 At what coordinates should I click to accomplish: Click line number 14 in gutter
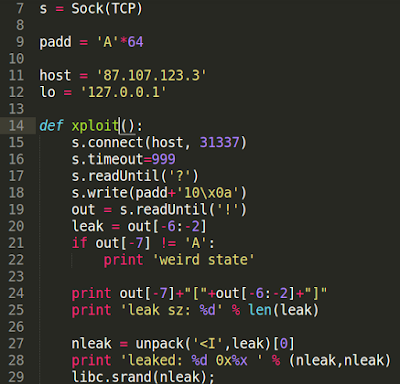[x=16, y=126]
